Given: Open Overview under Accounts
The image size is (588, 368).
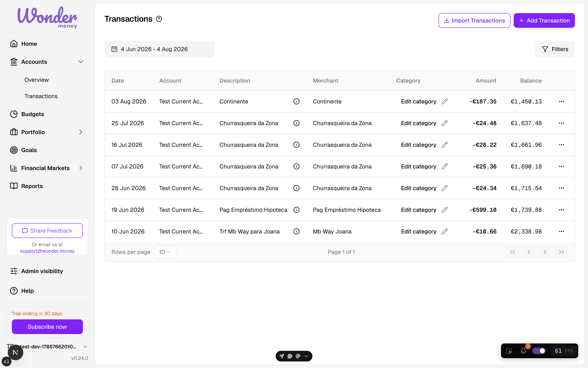Looking at the screenshot, I should pos(37,80).
